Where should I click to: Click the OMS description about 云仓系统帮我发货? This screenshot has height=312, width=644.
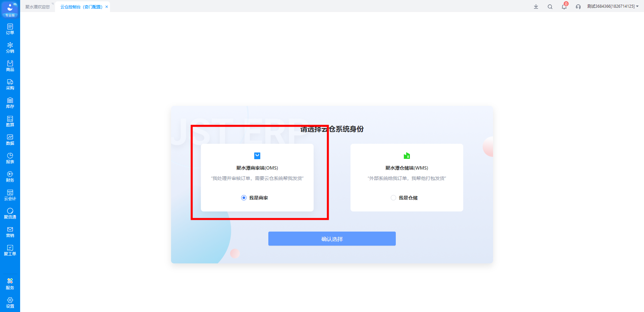click(257, 178)
